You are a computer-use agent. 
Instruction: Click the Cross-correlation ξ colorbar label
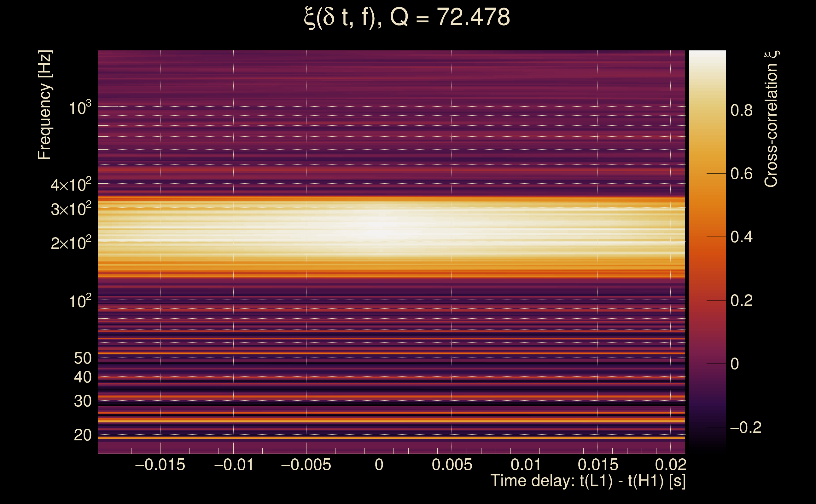[x=771, y=119]
